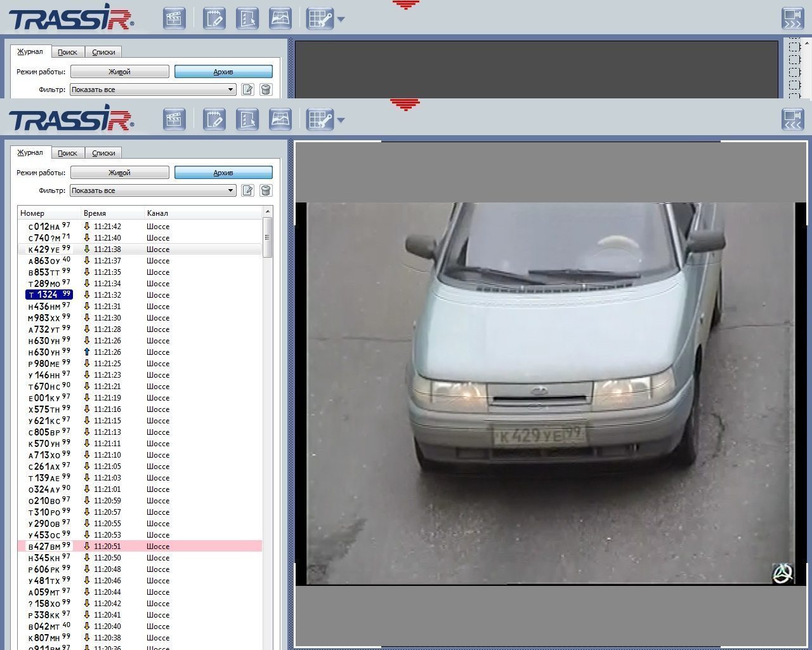Select plate entry в427вм highlighted in pink

49,546
